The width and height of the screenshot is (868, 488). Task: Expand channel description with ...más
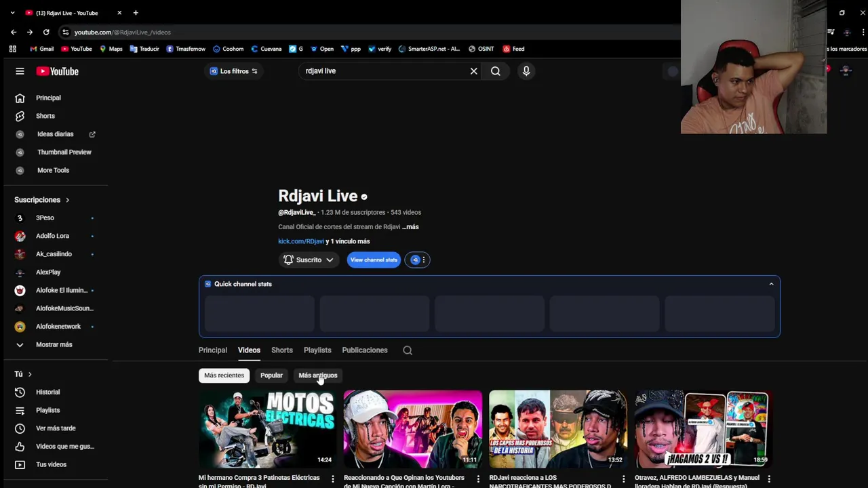410,227
